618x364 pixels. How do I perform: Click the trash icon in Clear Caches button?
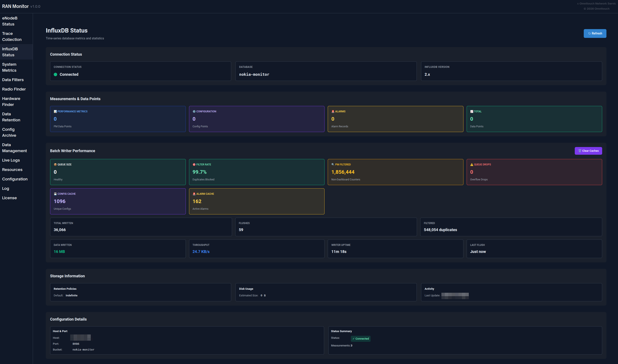579,151
